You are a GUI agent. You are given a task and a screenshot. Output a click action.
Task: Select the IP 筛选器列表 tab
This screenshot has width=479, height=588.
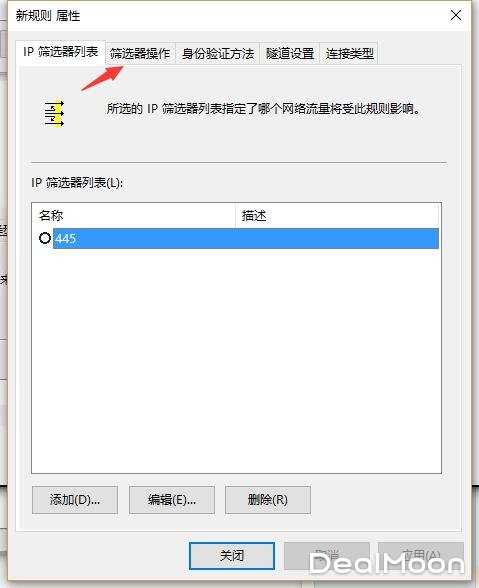click(61, 52)
